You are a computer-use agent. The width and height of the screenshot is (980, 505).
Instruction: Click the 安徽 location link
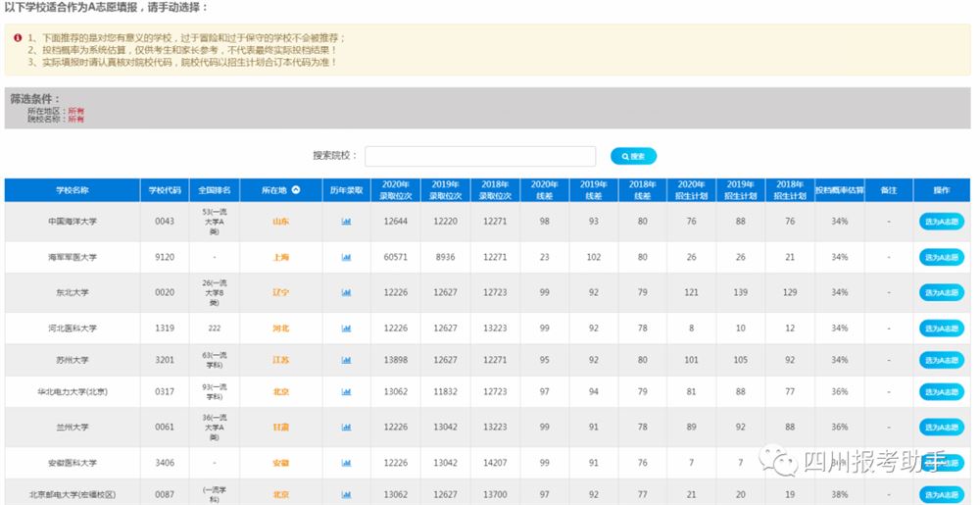[x=280, y=463]
